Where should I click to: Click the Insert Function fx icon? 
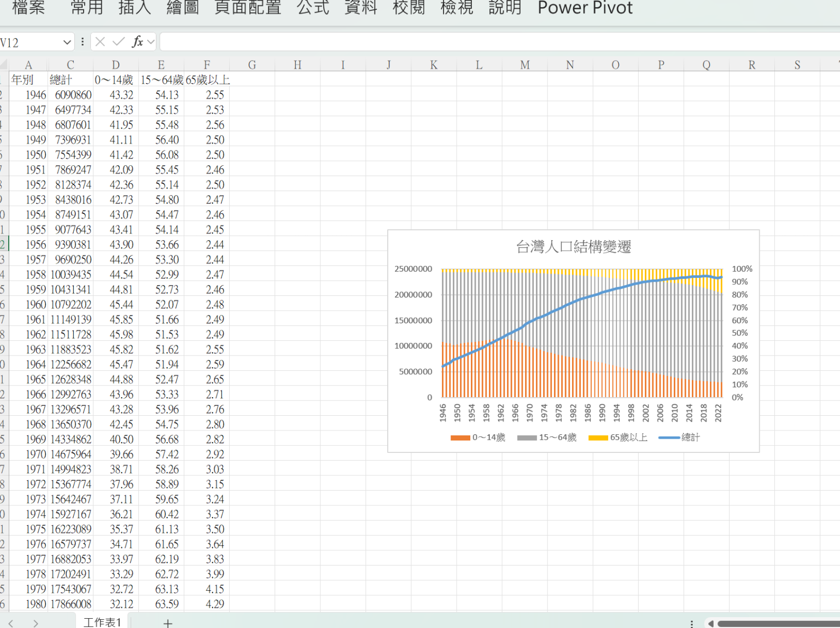[x=137, y=42]
